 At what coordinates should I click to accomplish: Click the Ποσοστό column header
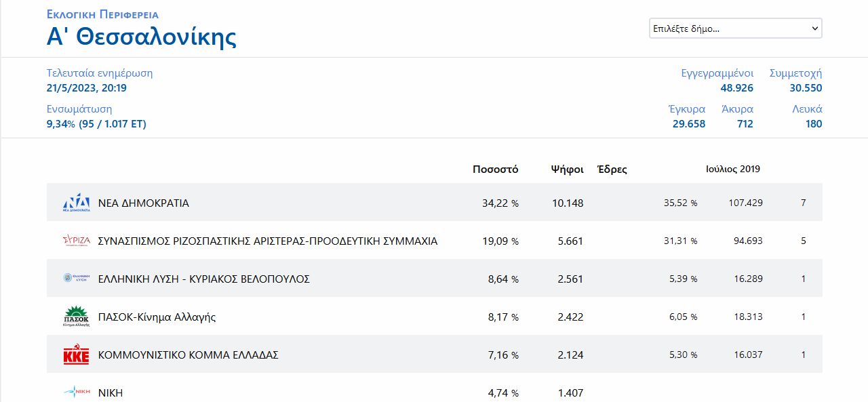point(496,169)
